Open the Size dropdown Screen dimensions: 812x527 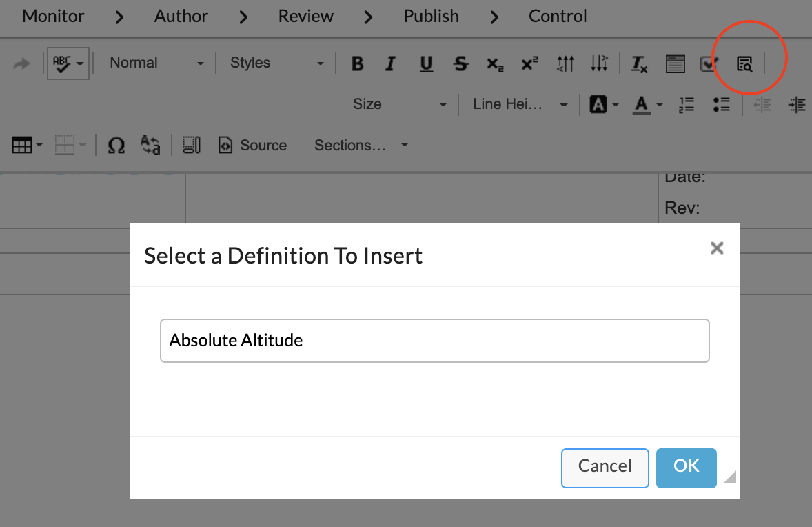400,104
